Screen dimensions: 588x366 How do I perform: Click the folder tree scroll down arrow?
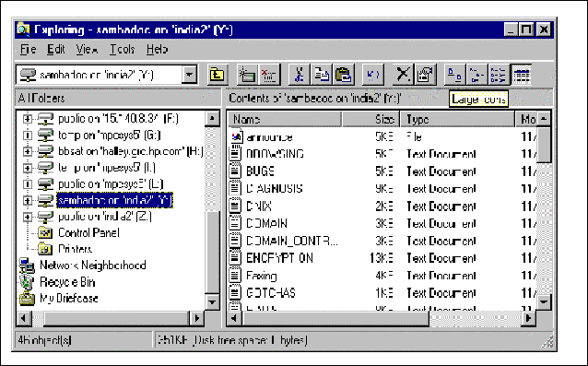pyautogui.click(x=212, y=301)
